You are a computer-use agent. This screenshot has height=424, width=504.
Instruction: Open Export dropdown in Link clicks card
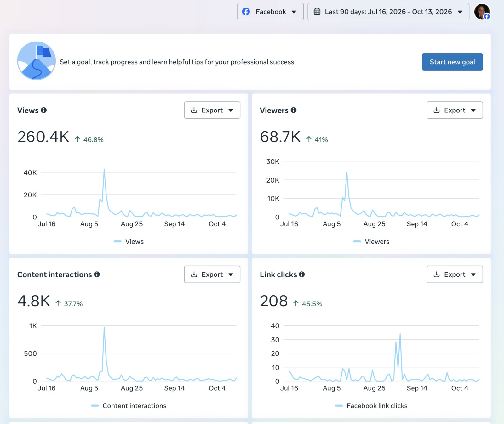tap(455, 274)
